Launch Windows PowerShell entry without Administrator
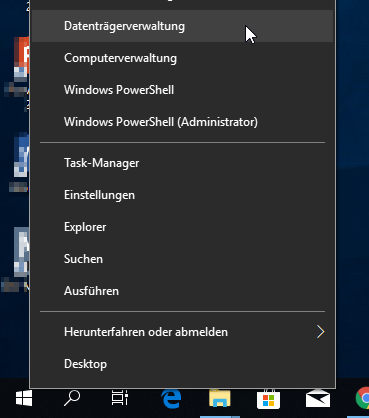The width and height of the screenshot is (369, 418). (182, 90)
